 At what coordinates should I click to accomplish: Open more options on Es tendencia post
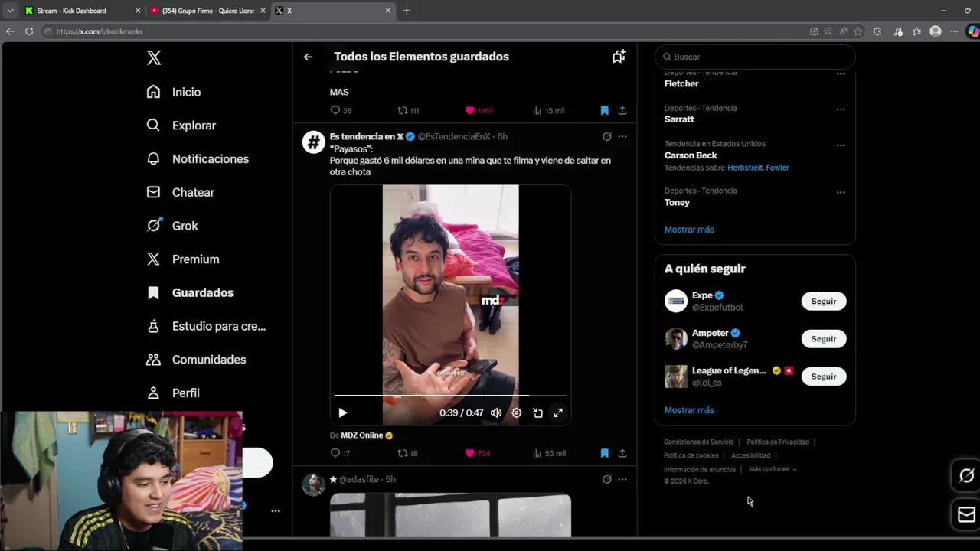point(622,136)
